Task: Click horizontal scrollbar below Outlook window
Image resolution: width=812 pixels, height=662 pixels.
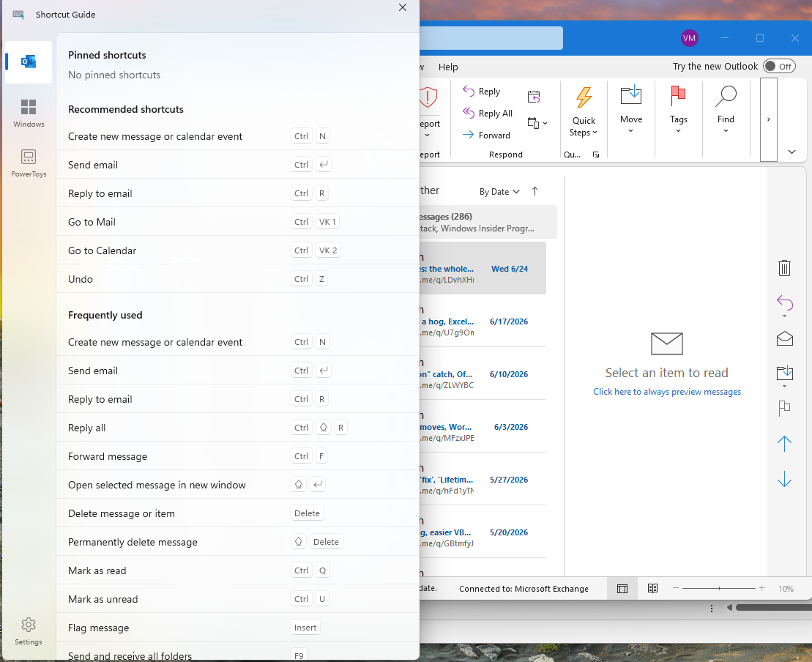Action: (774, 608)
